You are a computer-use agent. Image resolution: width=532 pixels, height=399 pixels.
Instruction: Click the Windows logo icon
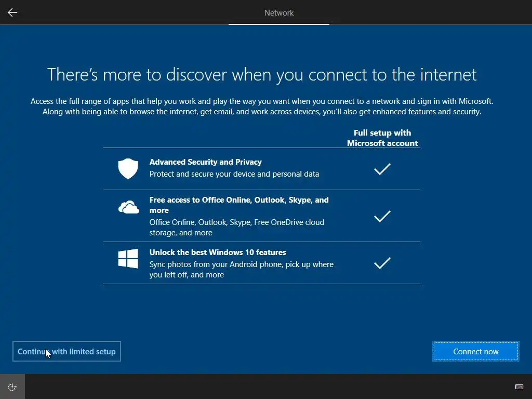coord(128,259)
